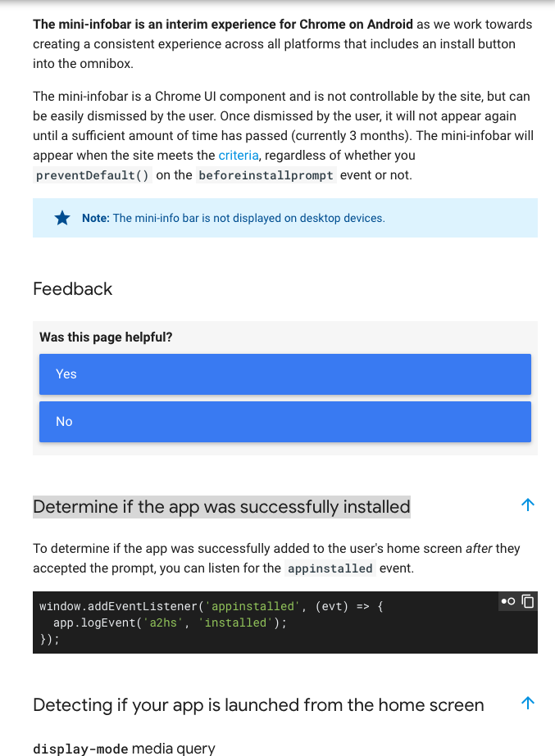Select the Feedback section heading

72,289
